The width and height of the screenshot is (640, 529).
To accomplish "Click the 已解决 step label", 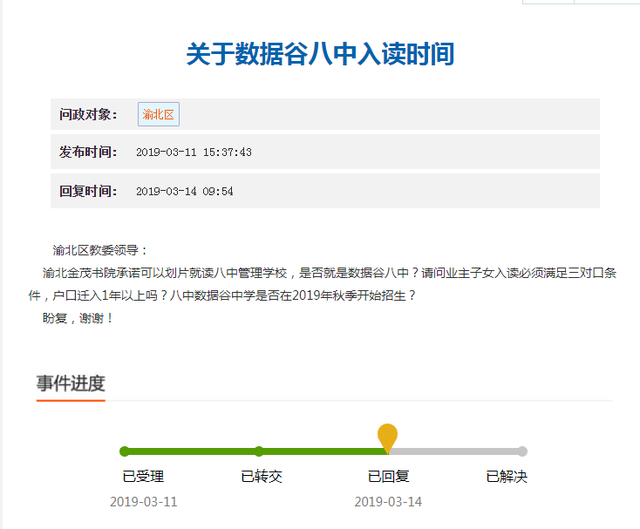I will pyautogui.click(x=507, y=476).
